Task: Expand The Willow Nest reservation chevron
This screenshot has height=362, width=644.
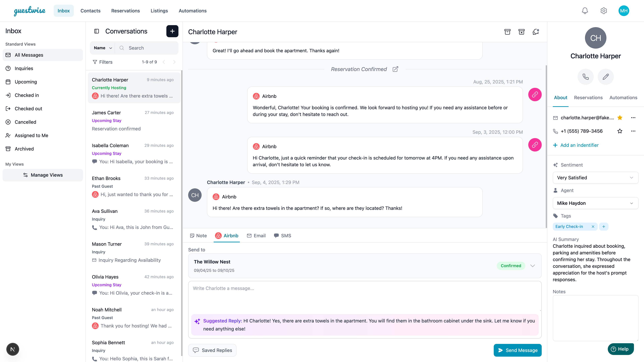Action: 532,266
